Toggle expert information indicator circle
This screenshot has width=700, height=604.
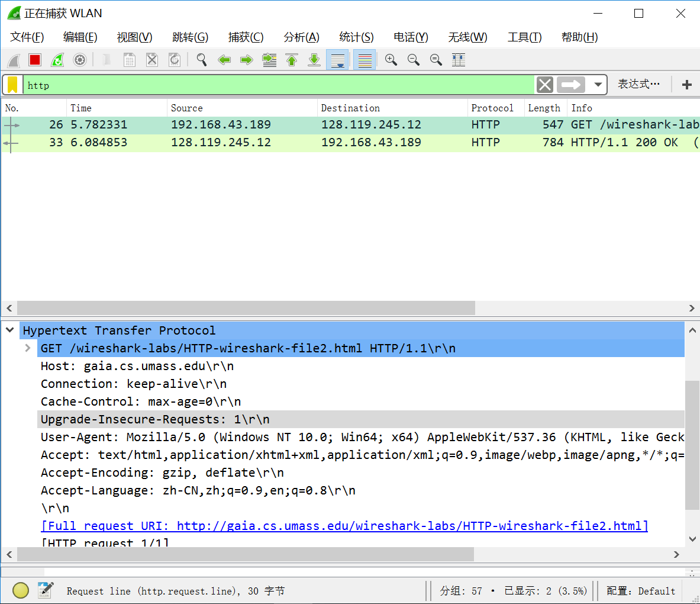click(x=20, y=590)
